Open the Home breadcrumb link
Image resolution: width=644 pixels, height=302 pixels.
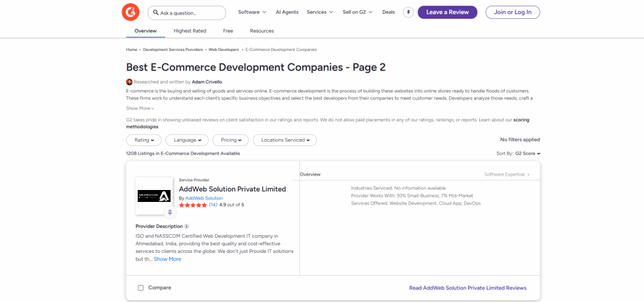tap(131, 50)
